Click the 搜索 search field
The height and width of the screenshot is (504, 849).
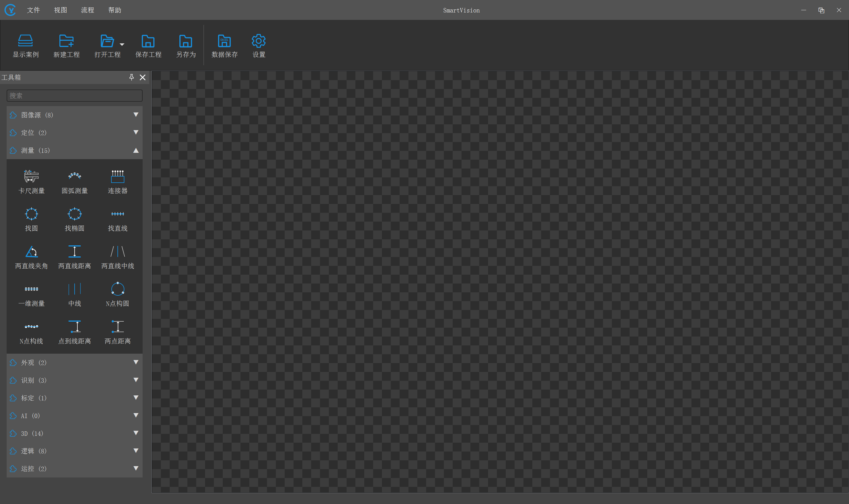(x=74, y=96)
